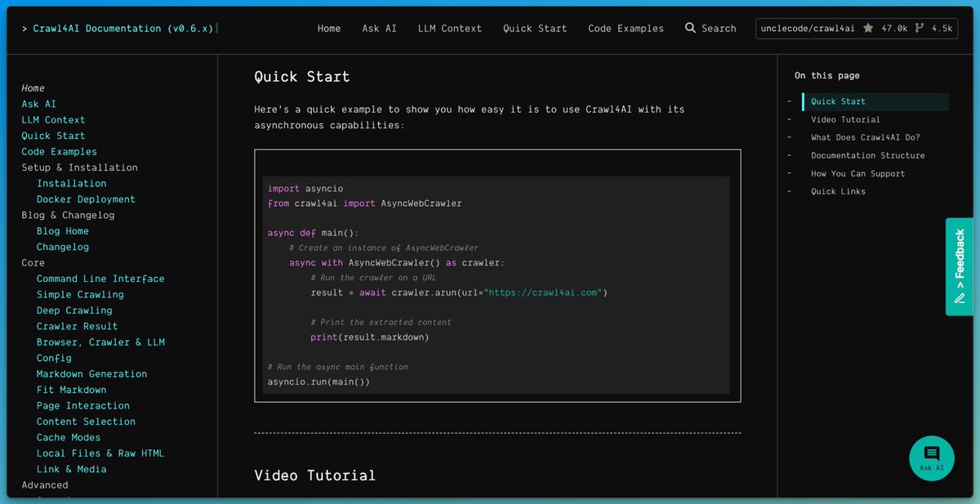Open Local Files & Raw HTML

pos(100,453)
